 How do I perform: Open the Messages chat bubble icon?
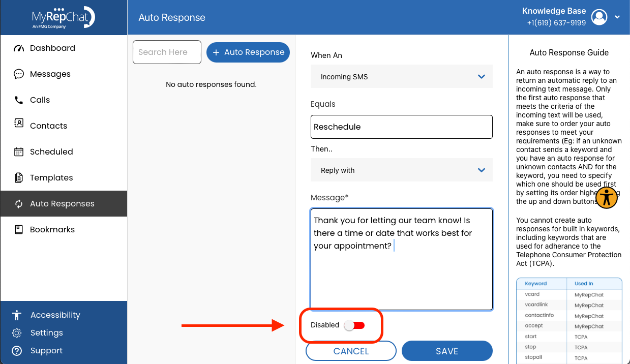coord(19,74)
